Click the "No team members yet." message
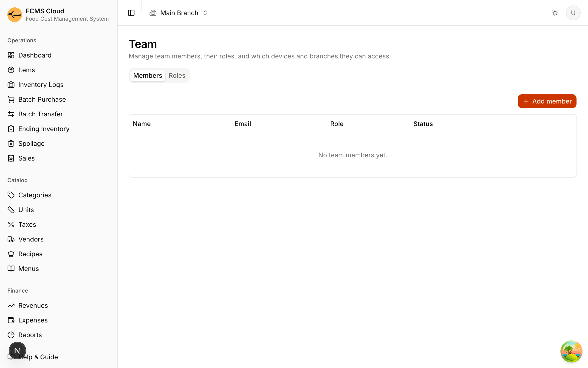The image size is (588, 368). click(353, 155)
